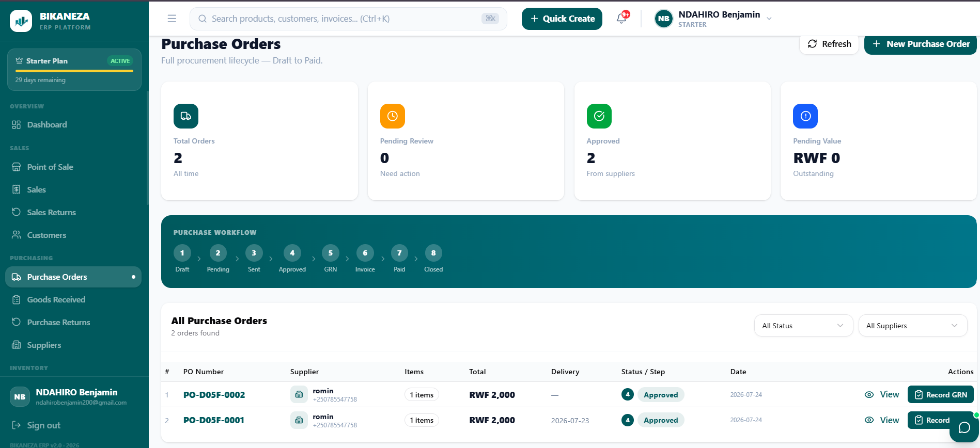Click the BIKANEZA logo icon
The height and width of the screenshot is (448, 980).
21,21
